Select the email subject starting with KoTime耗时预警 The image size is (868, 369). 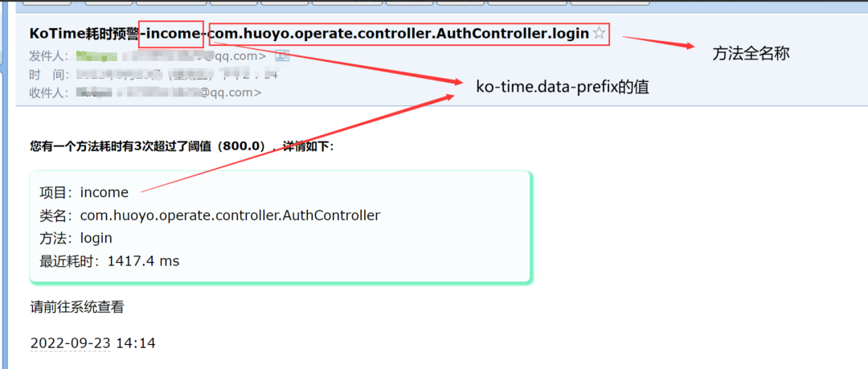coord(309,34)
